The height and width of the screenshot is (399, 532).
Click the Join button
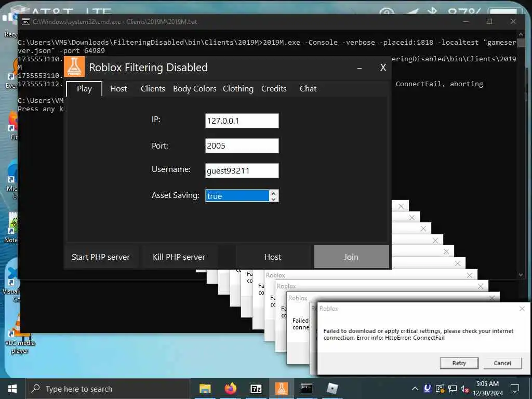(x=351, y=257)
